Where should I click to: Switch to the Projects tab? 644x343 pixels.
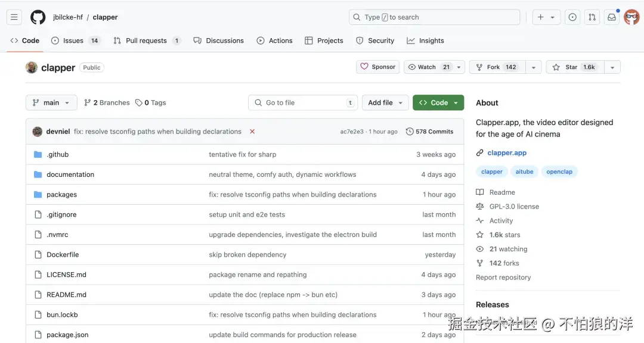(x=324, y=40)
